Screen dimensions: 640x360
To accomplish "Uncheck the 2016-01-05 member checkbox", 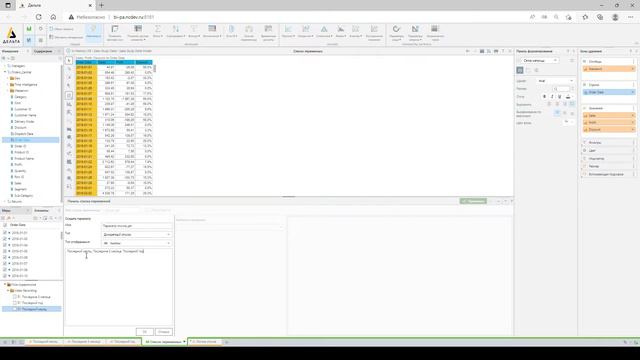I will coord(5,251).
